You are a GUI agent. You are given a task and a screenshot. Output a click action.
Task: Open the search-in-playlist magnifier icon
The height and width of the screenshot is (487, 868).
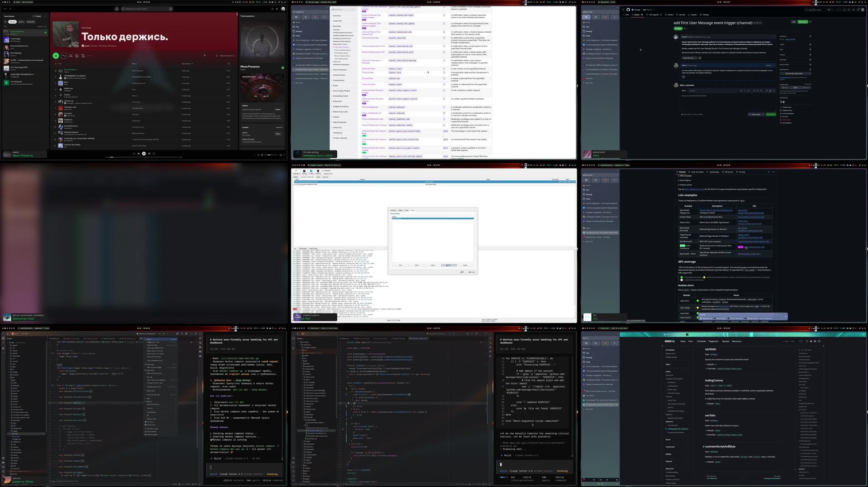tap(217, 55)
